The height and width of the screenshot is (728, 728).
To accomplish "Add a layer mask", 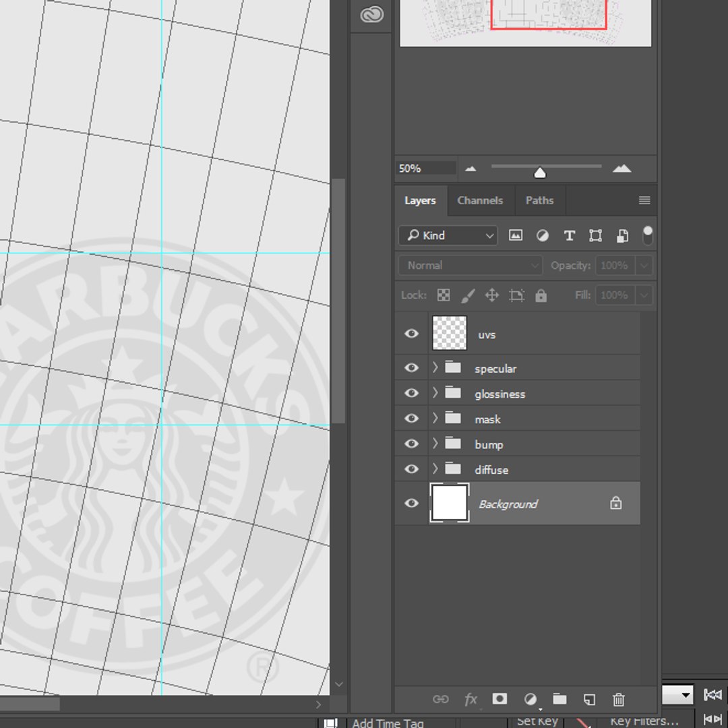I will [x=499, y=699].
